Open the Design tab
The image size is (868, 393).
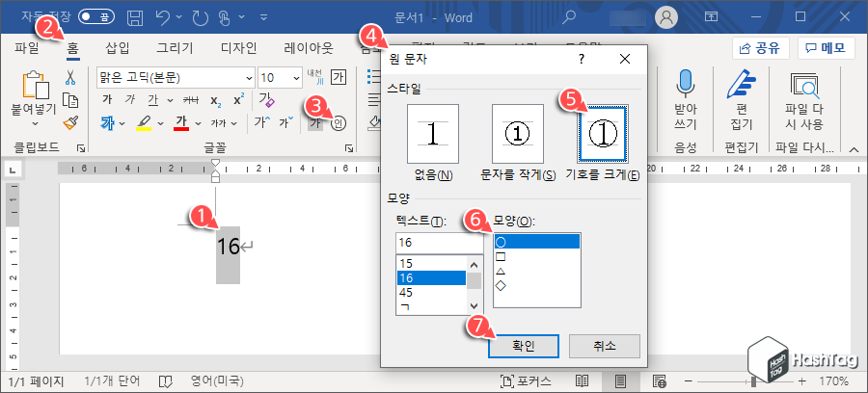[238, 48]
